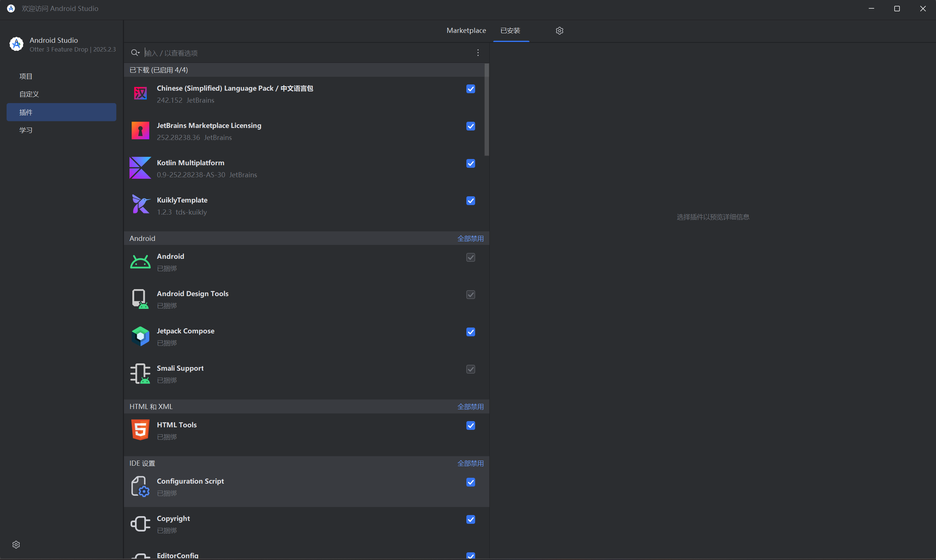
Task: Click the Jetpack Compose plugin icon
Action: 140,336
